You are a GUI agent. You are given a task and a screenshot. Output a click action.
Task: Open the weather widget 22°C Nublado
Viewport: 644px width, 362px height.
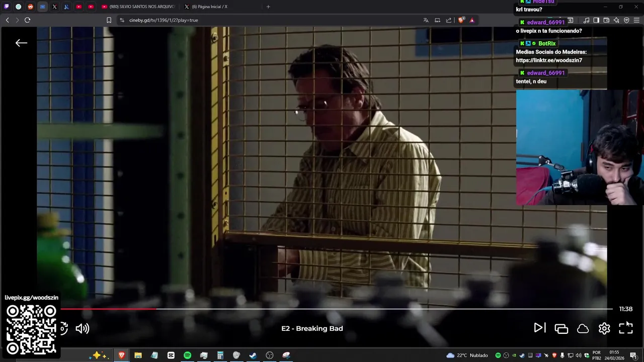(x=467, y=355)
